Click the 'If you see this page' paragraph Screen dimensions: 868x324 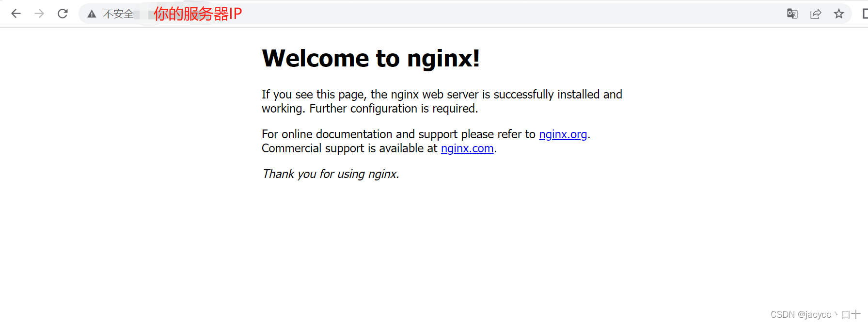click(442, 101)
